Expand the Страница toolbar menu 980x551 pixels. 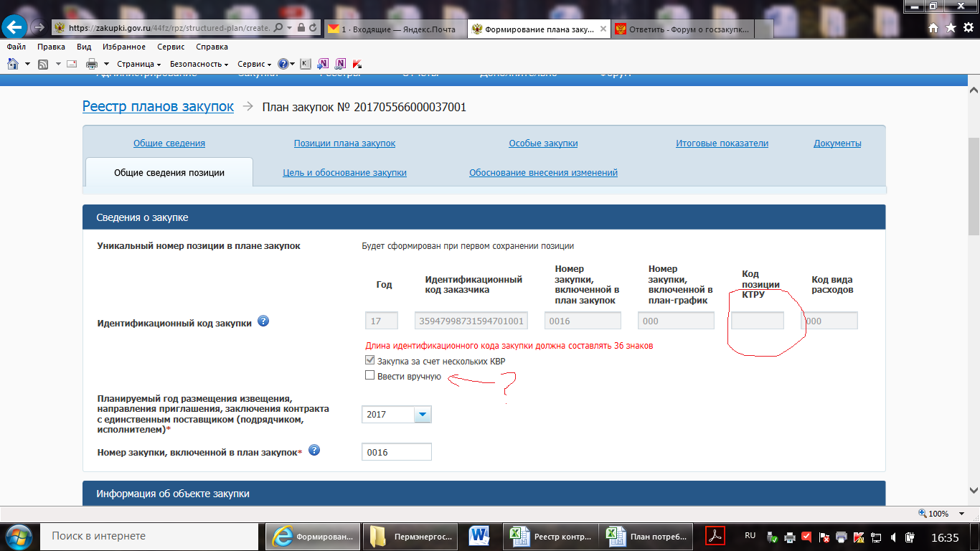point(138,64)
